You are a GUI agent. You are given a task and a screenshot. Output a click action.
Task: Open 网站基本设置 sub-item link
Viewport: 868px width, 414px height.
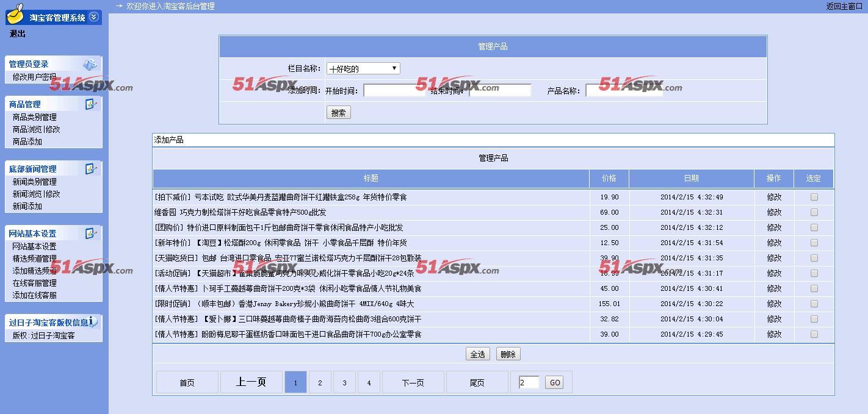(x=34, y=246)
